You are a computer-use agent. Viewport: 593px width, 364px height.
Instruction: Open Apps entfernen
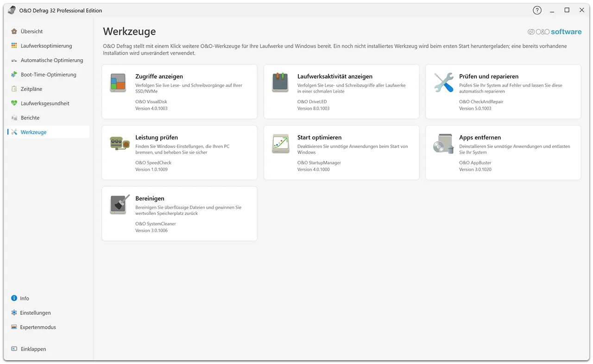pyautogui.click(x=503, y=153)
